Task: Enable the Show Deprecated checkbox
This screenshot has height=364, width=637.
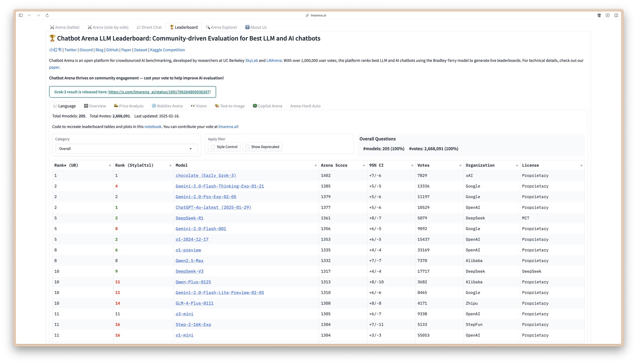Action: 247,147
